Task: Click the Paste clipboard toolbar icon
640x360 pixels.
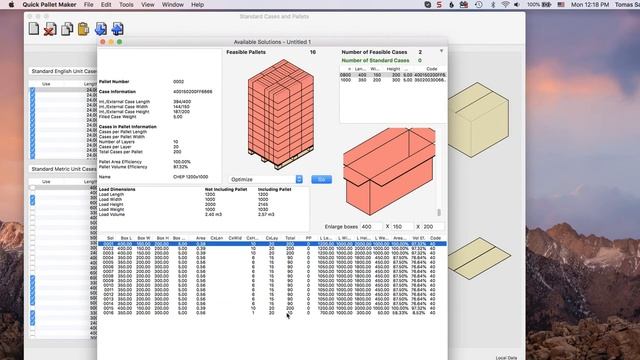Action: click(83, 29)
